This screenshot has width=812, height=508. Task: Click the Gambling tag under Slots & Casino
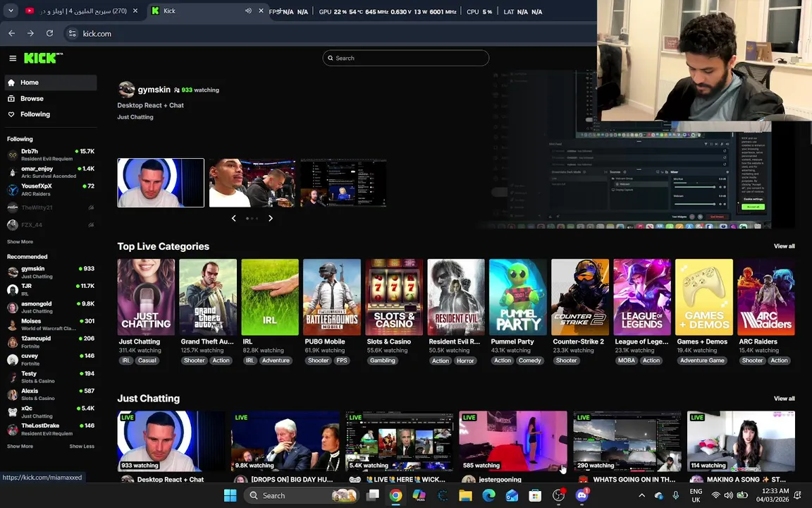pyautogui.click(x=382, y=361)
